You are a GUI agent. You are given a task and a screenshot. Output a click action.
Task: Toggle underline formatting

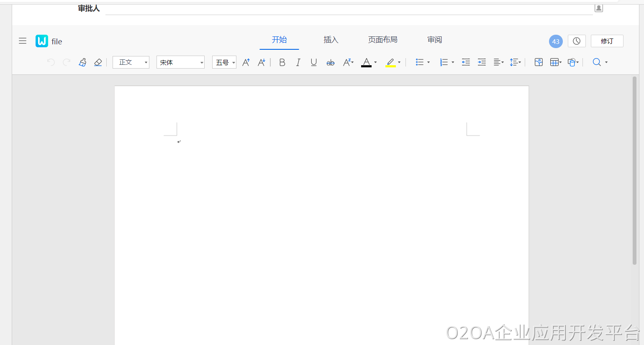pos(314,62)
